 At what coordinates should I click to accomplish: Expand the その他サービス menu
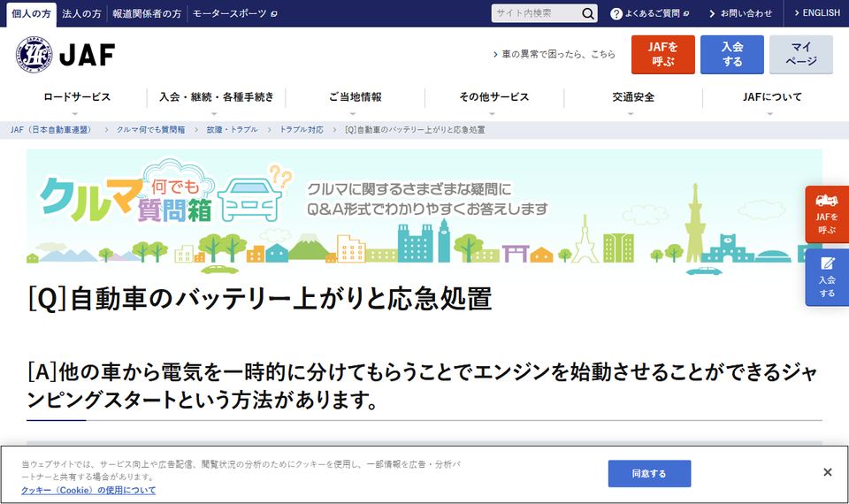coord(493,99)
